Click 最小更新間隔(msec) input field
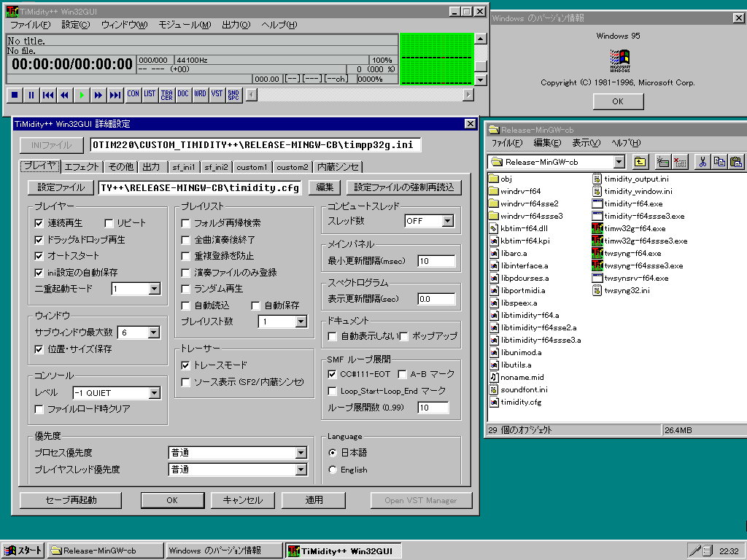 pos(436,261)
